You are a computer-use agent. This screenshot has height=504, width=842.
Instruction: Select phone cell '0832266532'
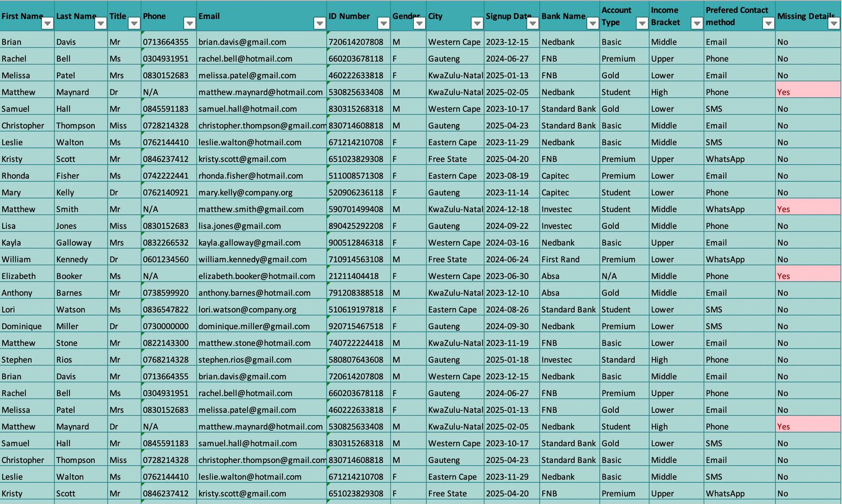point(169,243)
